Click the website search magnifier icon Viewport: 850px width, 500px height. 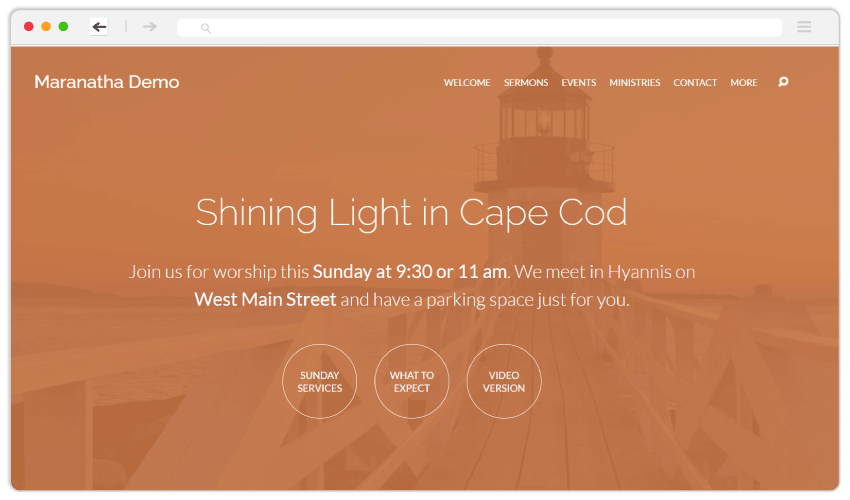pyautogui.click(x=783, y=82)
